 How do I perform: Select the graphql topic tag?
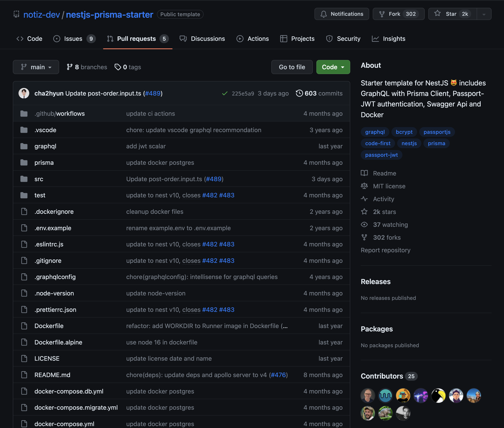pos(375,132)
